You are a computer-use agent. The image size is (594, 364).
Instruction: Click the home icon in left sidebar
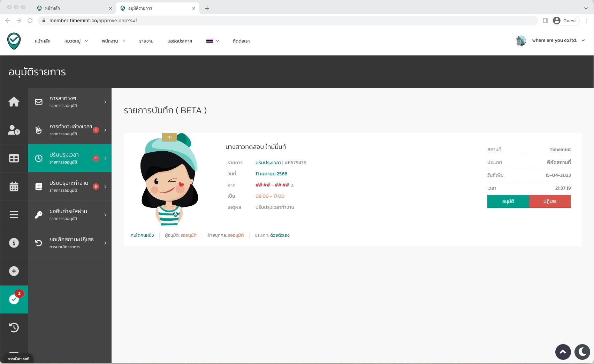coord(14,102)
